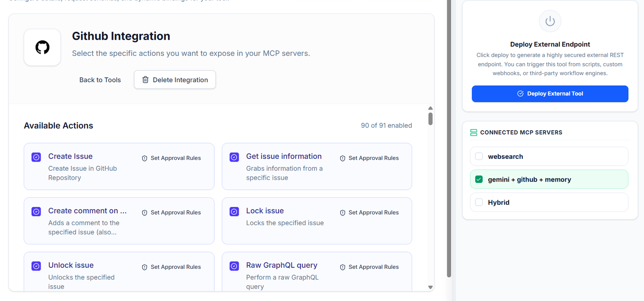This screenshot has height=301, width=644.
Task: Click the websearch server label
Action: 506,157
